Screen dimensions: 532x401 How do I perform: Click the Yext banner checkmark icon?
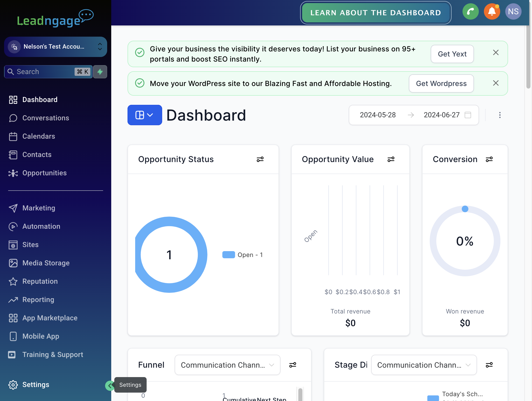(139, 52)
